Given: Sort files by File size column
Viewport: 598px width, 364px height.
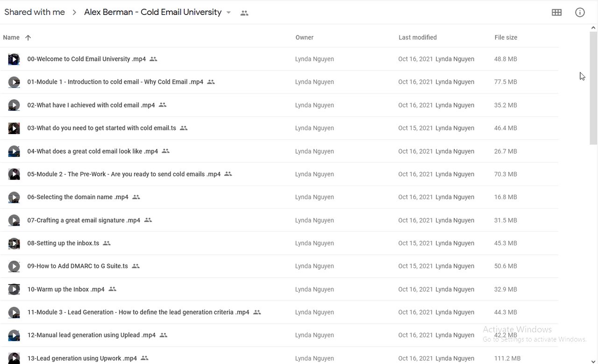Looking at the screenshot, I should coord(505,37).
